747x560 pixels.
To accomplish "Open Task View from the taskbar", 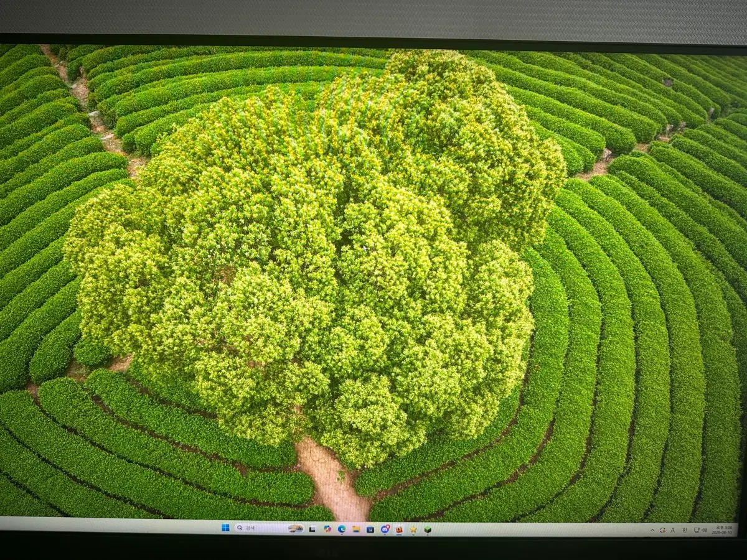I will pos(312,529).
